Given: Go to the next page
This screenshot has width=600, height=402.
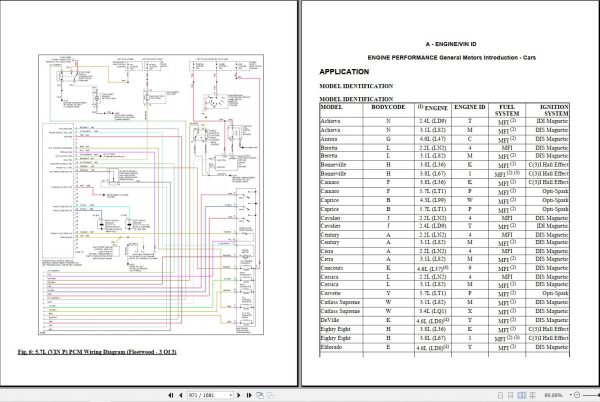Looking at the screenshot, I should coord(239,395).
